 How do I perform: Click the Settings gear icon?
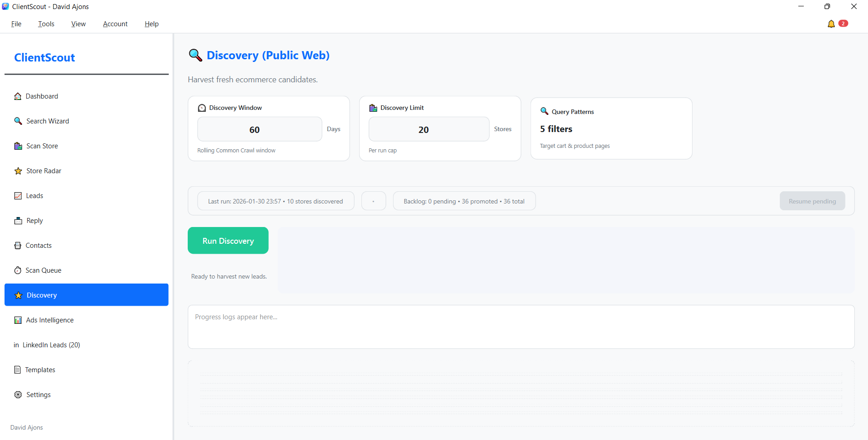[x=18, y=395]
